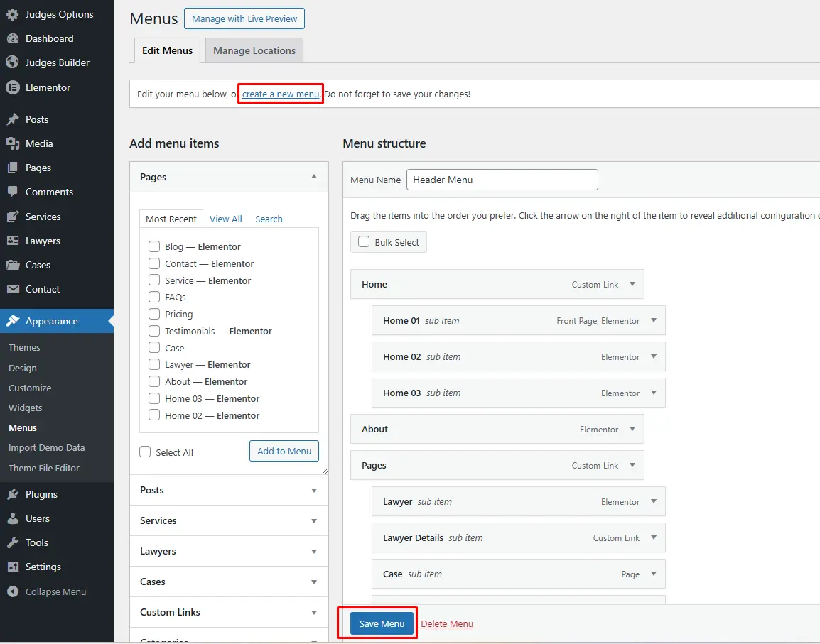Click the Settings sliders icon
The width and height of the screenshot is (820, 644).
(13, 567)
